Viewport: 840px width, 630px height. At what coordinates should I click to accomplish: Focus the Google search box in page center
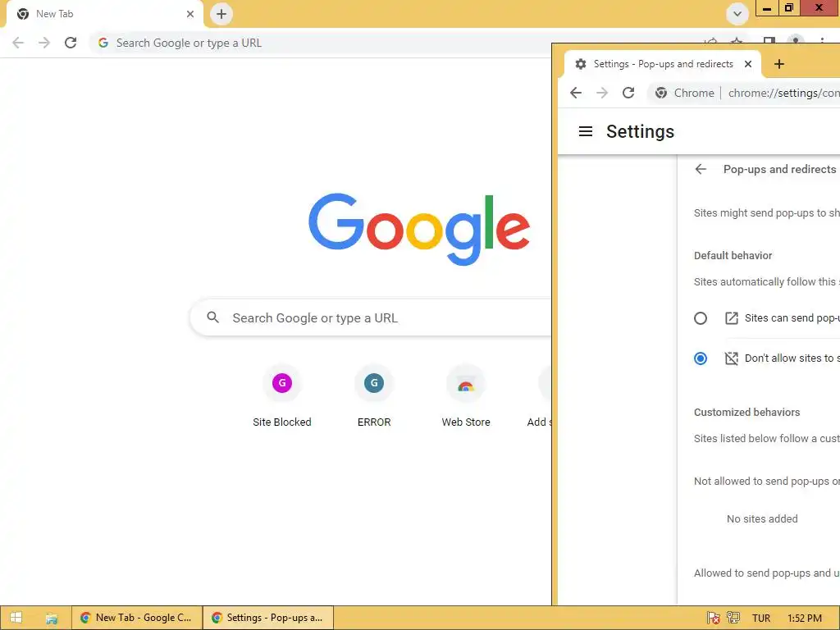pos(371,317)
